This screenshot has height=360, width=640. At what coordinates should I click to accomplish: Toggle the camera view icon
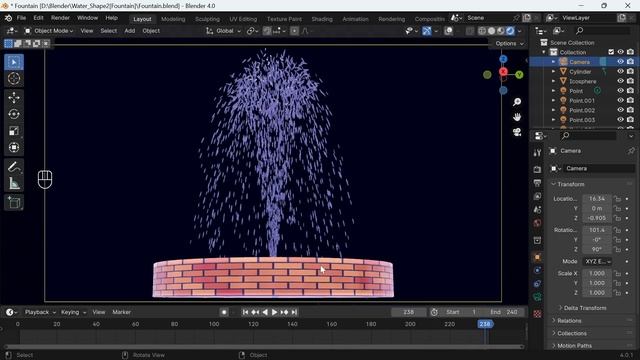coord(517,132)
